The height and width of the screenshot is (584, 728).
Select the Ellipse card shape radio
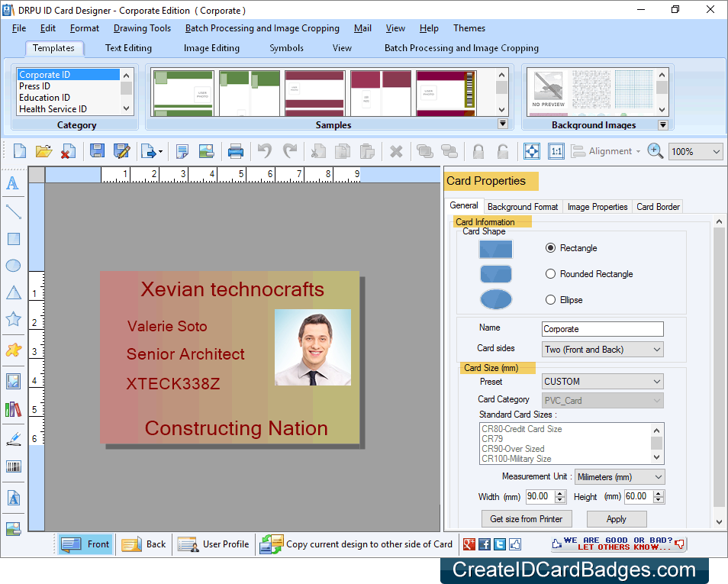point(550,300)
